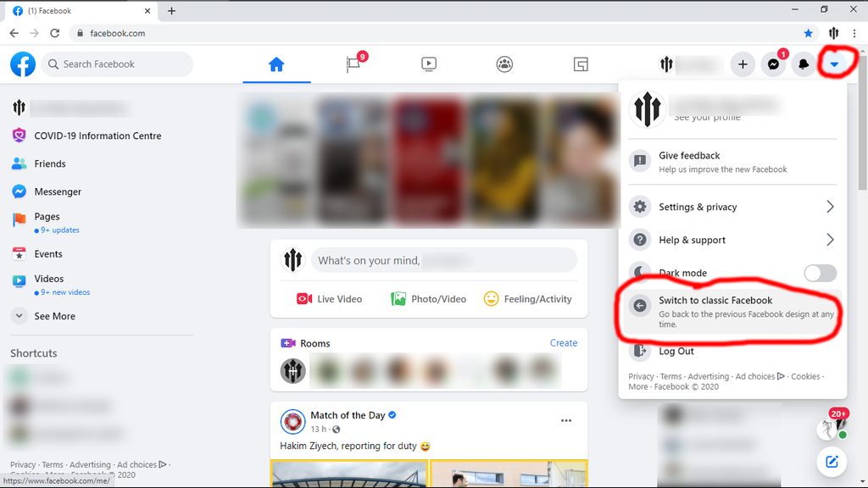The height and width of the screenshot is (488, 868).
Task: Open Settings & privacy submenu
Action: [x=732, y=207]
